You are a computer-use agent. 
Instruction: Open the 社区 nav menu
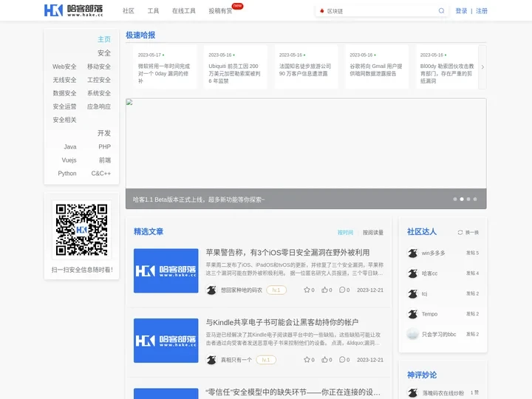[x=129, y=11]
